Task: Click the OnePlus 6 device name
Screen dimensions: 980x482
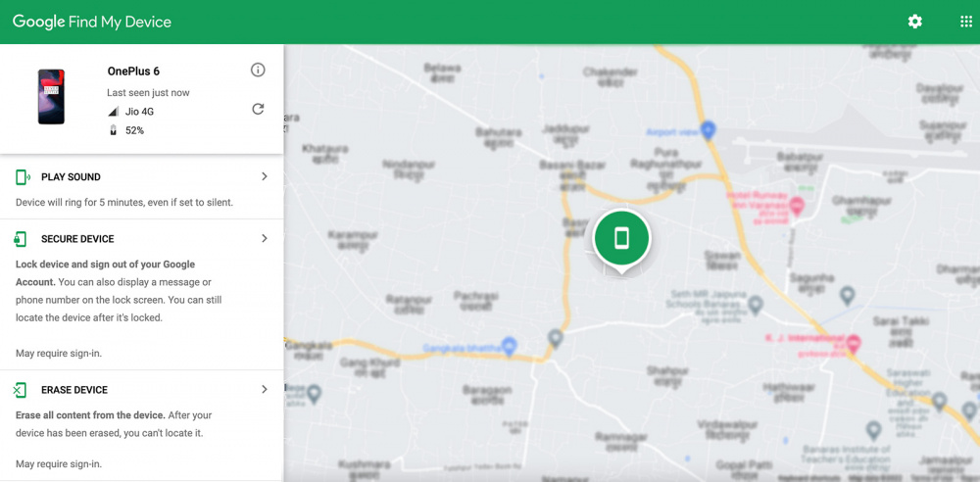Action: [x=133, y=72]
